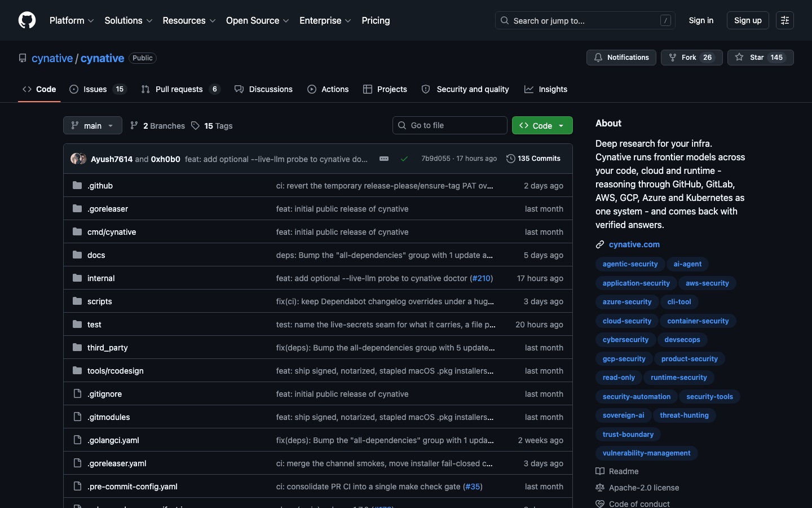
Task: Switch to the Insights tab
Action: point(546,89)
